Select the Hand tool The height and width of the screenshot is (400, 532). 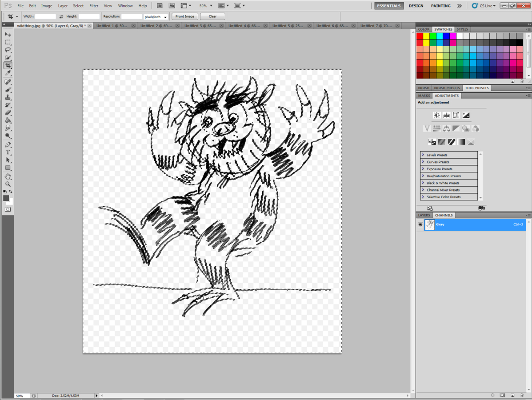(x=8, y=176)
